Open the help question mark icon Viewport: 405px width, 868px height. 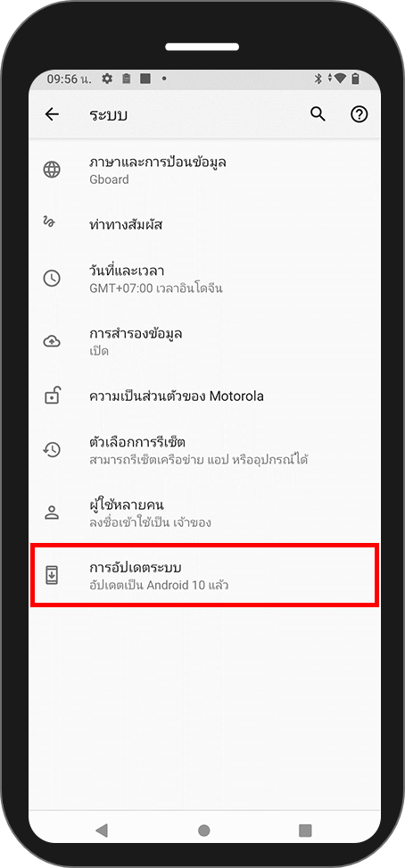pyautogui.click(x=360, y=114)
